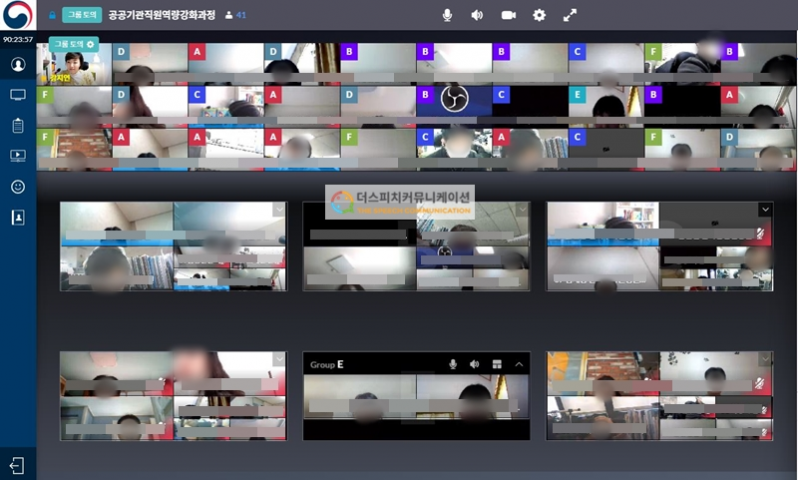This screenshot has width=798, height=480.
Task: Open the clipboard icon in sidebar
Action: tap(18, 125)
